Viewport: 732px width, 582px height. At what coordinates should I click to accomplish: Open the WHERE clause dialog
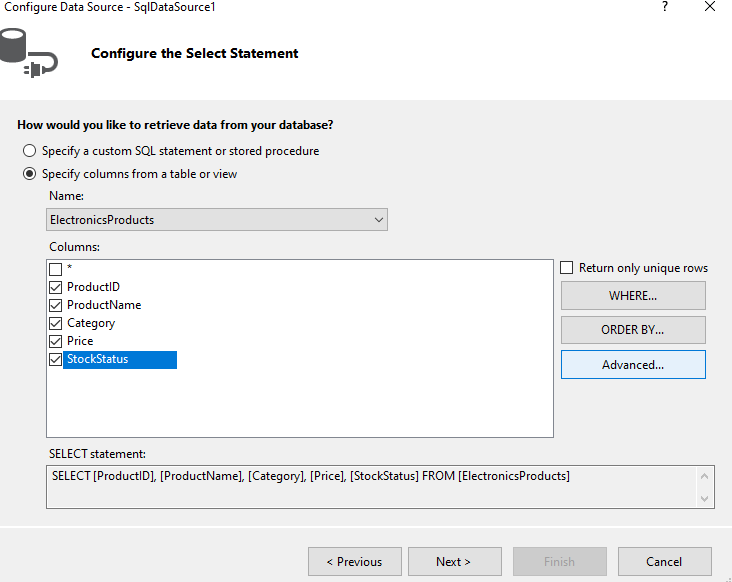click(633, 295)
